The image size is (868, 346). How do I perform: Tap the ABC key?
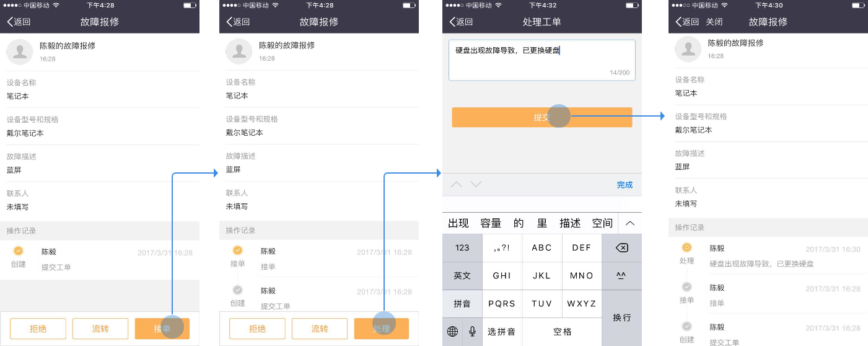[542, 247]
